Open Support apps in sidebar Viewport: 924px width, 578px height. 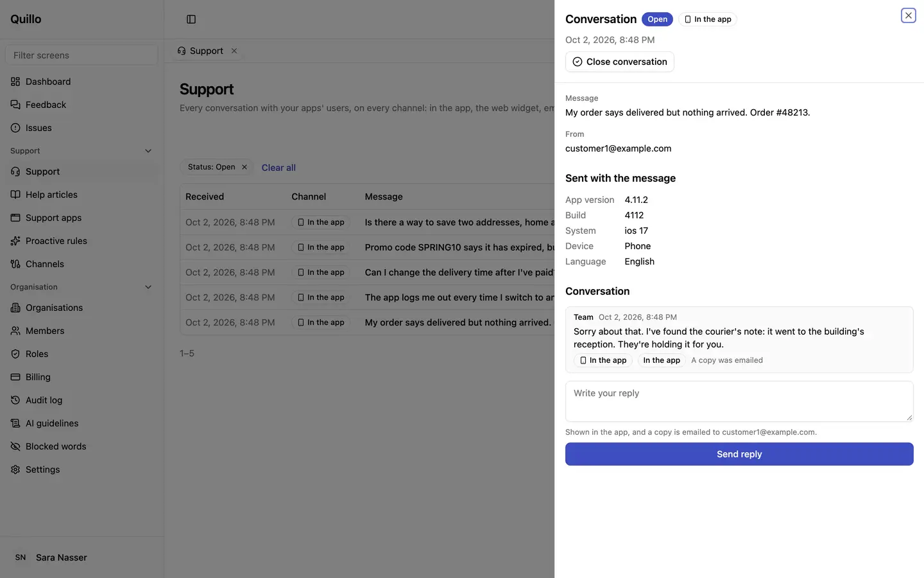tap(81, 218)
